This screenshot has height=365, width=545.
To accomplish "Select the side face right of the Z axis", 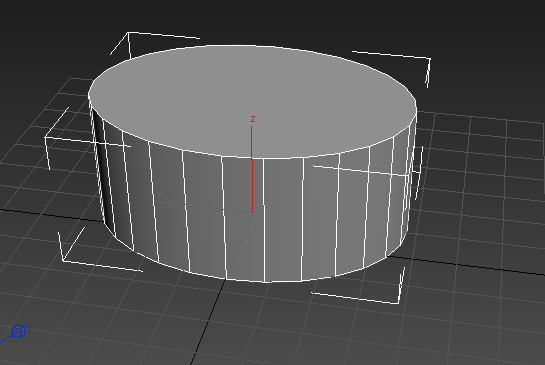I will tap(283, 220).
